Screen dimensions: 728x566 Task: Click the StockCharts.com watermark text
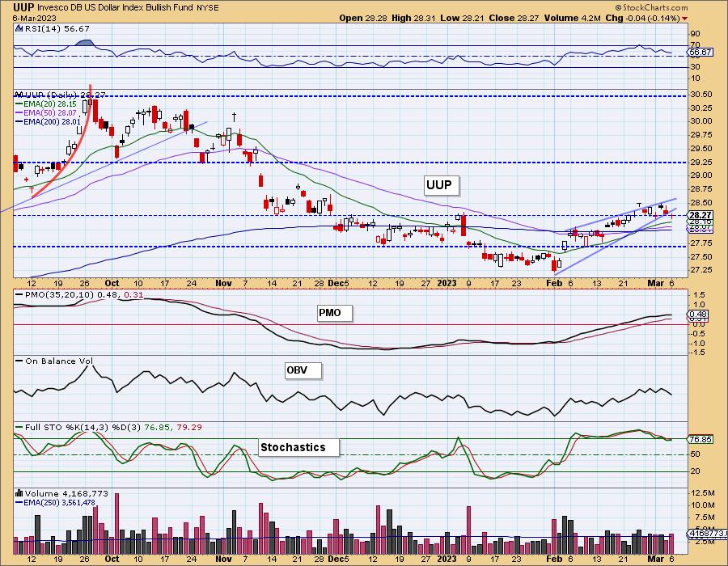click(x=652, y=7)
